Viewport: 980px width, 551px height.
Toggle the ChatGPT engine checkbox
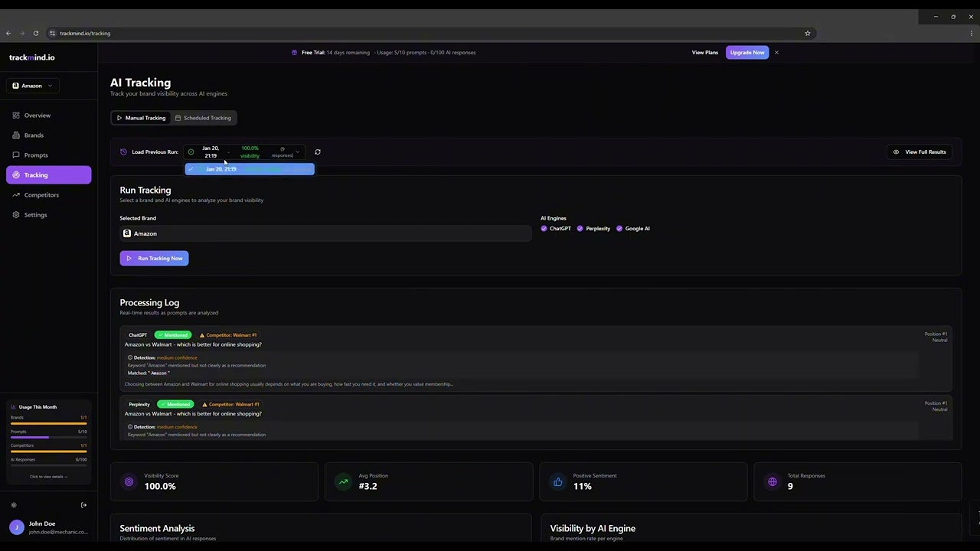[544, 229]
